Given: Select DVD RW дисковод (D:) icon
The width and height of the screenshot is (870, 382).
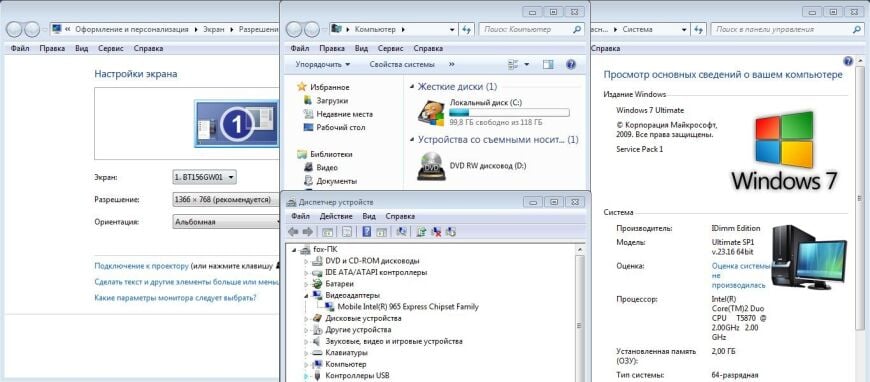Looking at the screenshot, I should pos(431,165).
